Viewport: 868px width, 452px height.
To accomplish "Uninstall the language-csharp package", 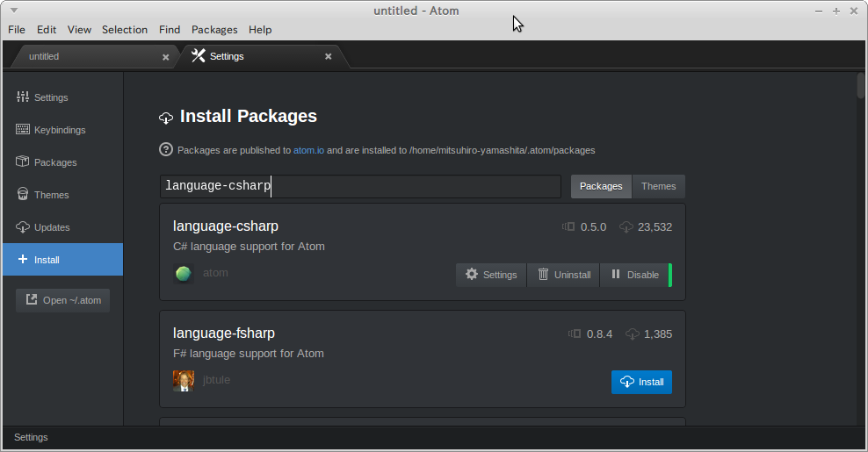I will tap(563, 275).
